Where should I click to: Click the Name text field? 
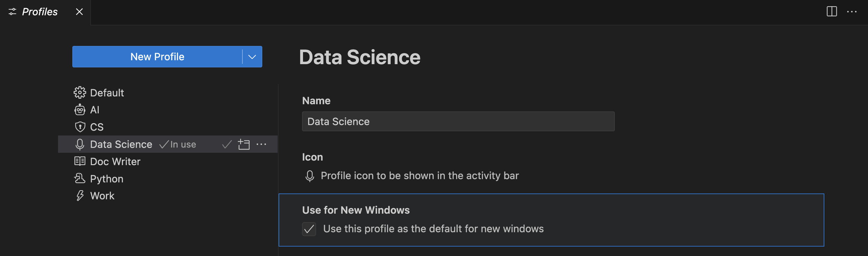click(458, 121)
